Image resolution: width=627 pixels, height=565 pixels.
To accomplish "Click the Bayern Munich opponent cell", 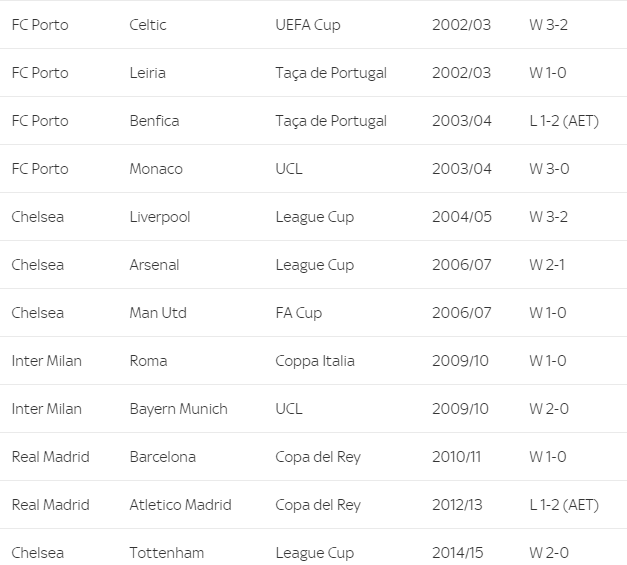I will click(x=179, y=409).
